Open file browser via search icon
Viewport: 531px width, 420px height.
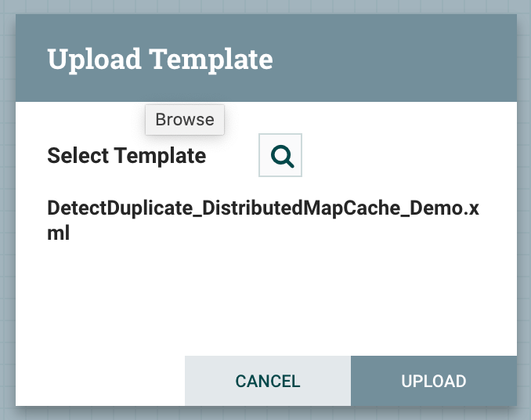[280, 155]
